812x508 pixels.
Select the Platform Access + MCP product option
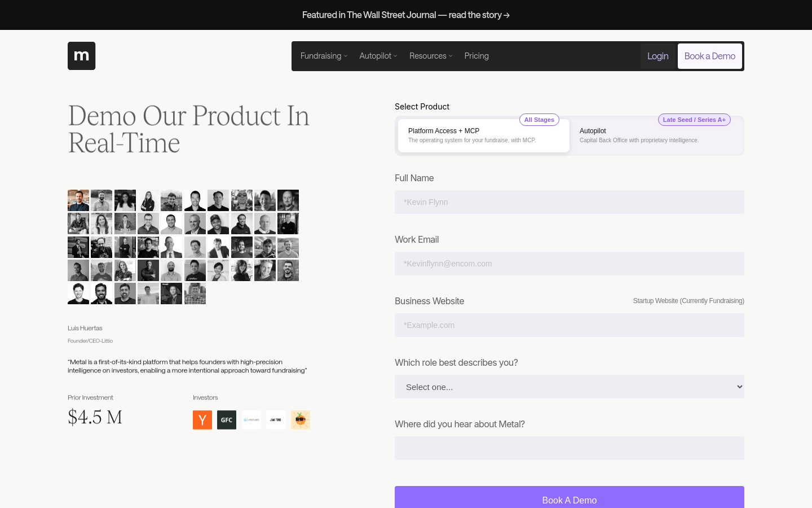coord(484,135)
